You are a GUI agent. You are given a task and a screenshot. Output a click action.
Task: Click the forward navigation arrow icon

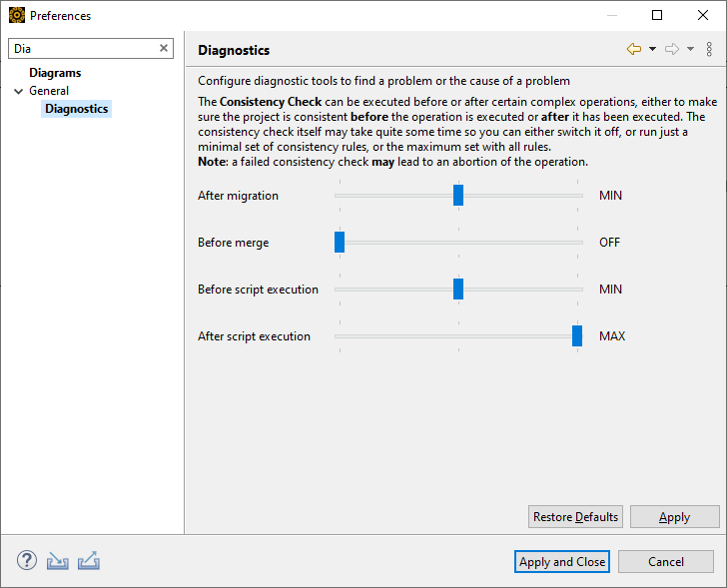coord(672,49)
